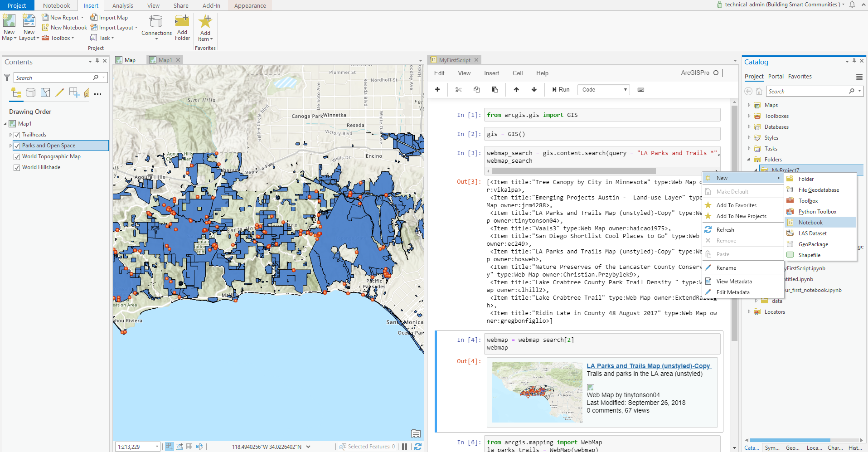
Task: Toggle World Hillshade layer checkbox
Action: tap(17, 167)
